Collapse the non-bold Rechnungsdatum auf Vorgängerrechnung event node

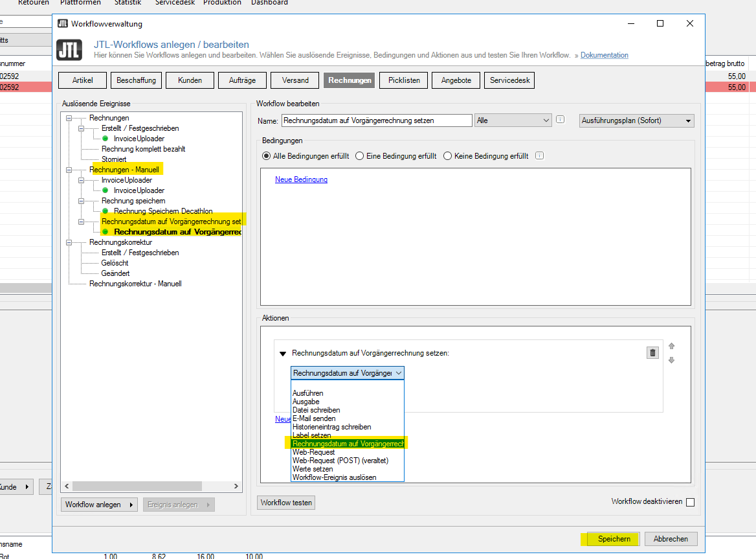coord(82,222)
